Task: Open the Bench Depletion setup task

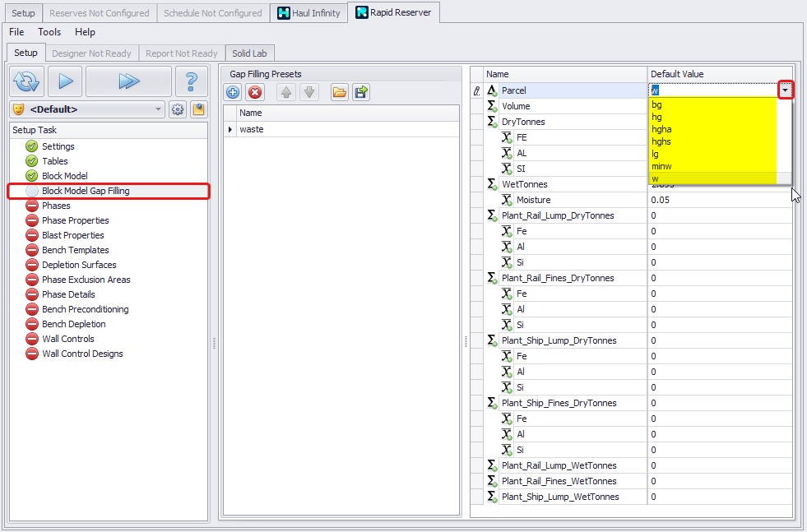Action: (x=73, y=324)
